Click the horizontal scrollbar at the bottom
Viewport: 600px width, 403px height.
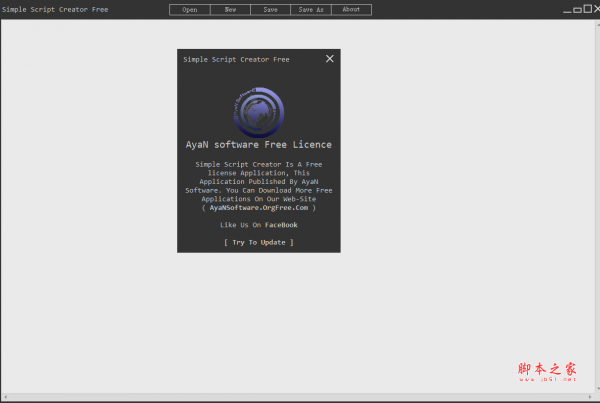[x=300, y=397]
